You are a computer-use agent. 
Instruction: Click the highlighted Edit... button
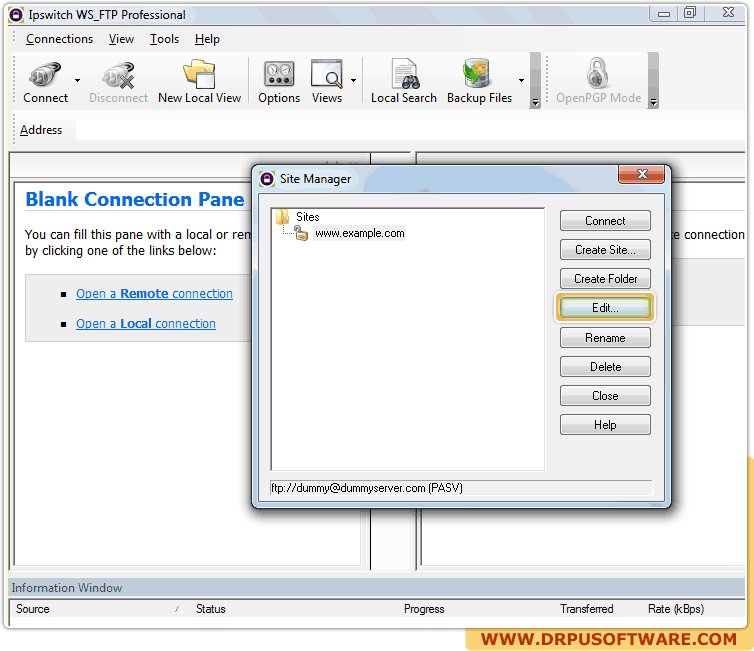605,308
